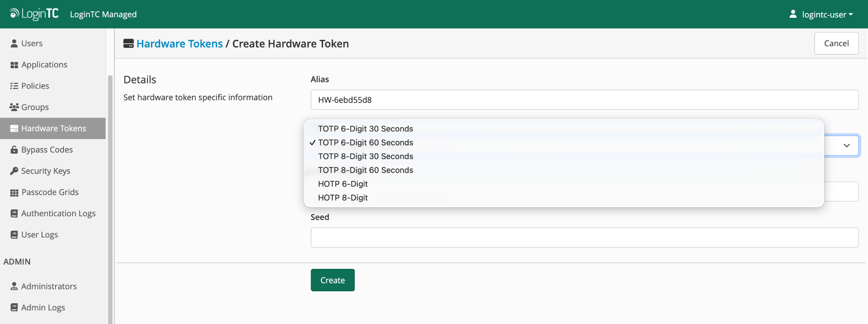Collapse the token type dropdown chevron
Screen dimensions: 868x324
846,145
